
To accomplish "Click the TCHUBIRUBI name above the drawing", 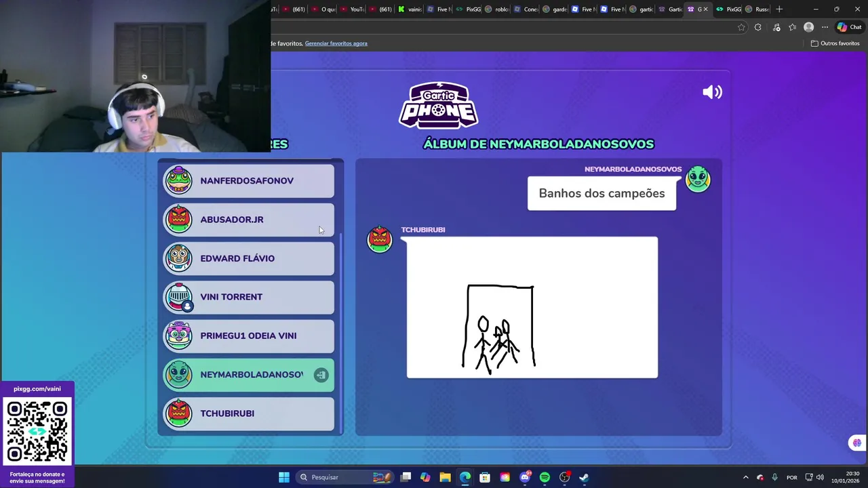I will tap(423, 230).
